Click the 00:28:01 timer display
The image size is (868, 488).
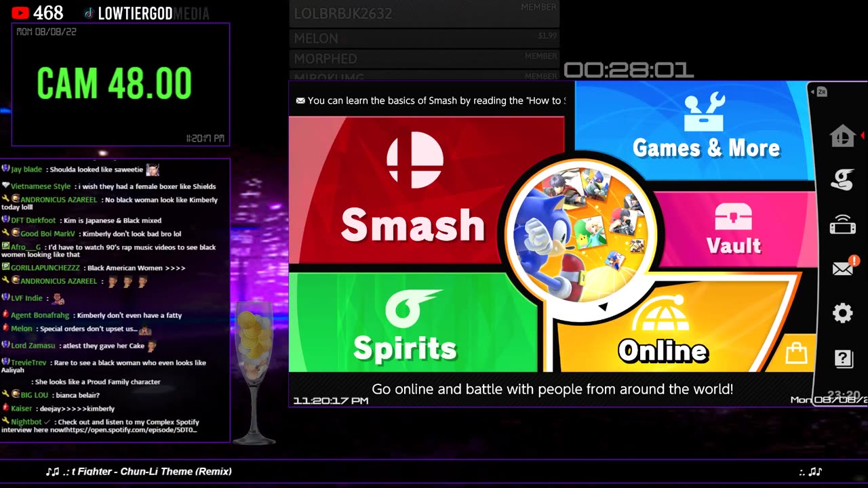(629, 70)
